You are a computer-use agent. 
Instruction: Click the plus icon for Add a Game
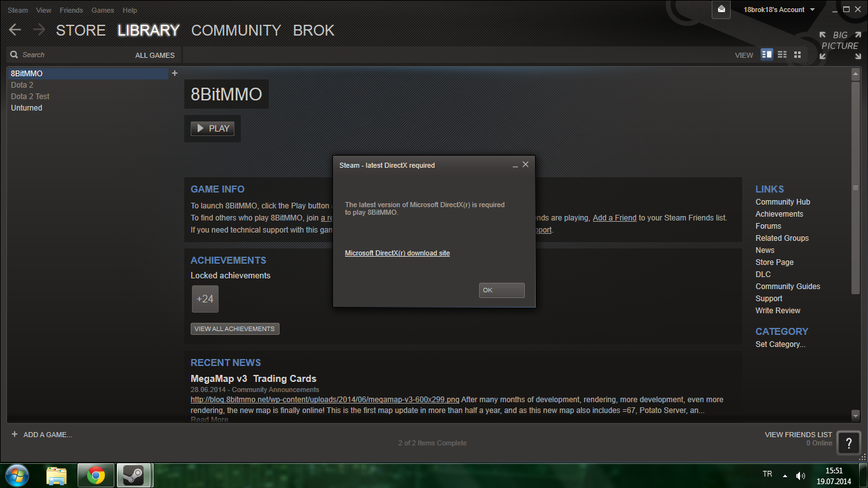[15, 435]
